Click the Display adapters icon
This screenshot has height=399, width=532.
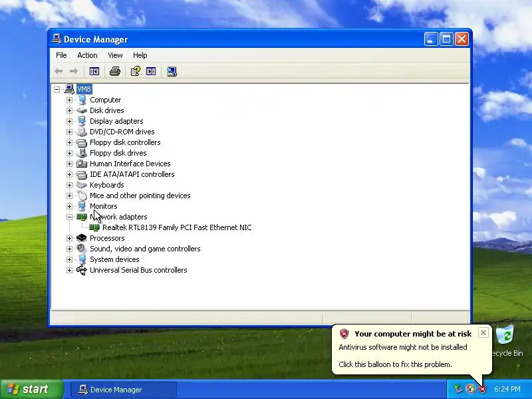pos(82,121)
